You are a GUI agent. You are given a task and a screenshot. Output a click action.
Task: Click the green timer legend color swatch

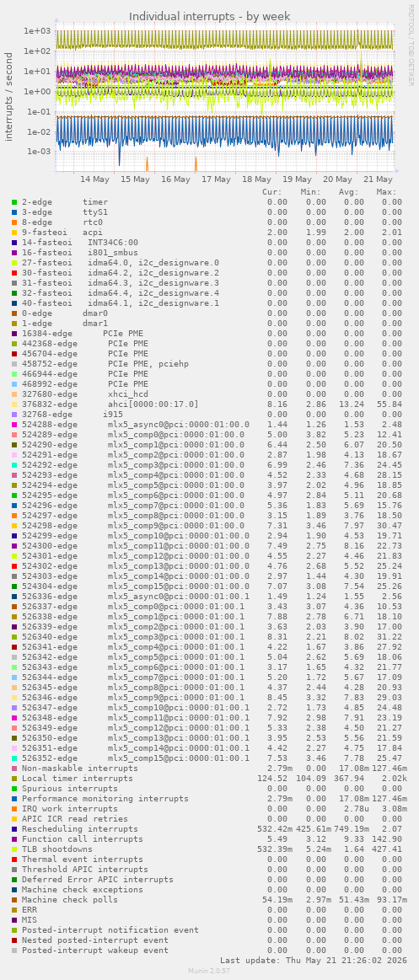pyautogui.click(x=14, y=202)
